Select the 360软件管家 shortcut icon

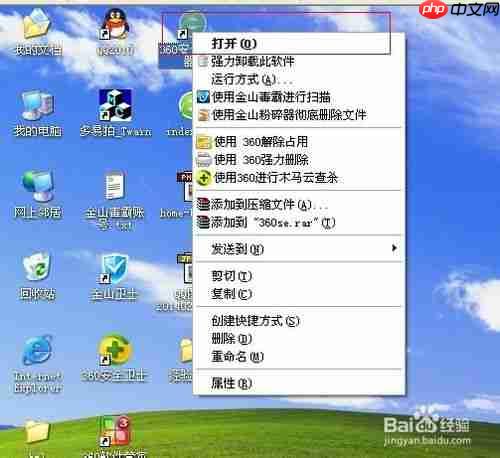(115, 431)
